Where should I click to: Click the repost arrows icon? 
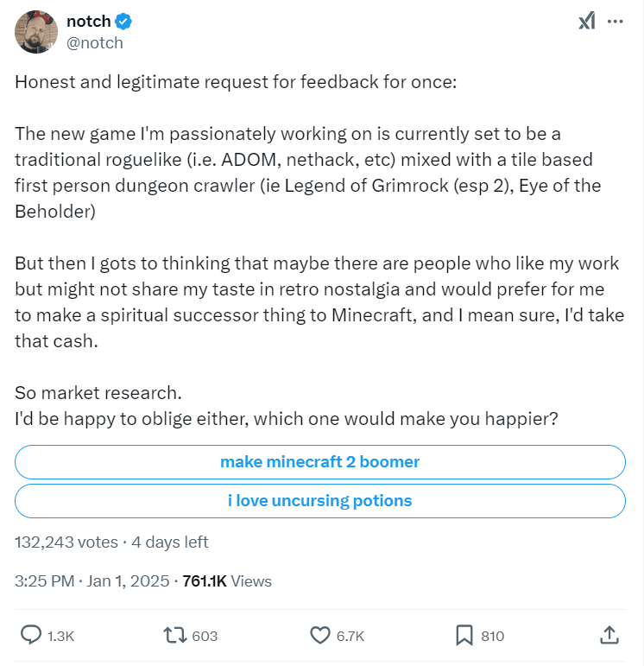(175, 636)
